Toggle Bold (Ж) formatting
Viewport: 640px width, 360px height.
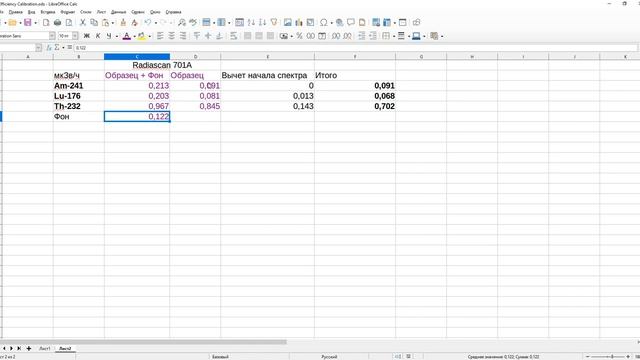(x=87, y=36)
